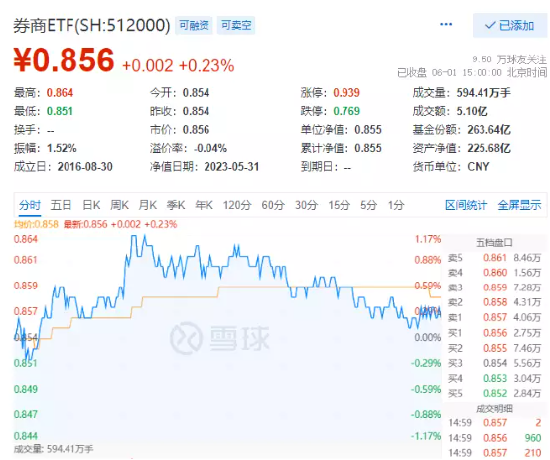Click 全屏显示 fullscreen display link
Screen dimensions: 550x460
(519, 205)
